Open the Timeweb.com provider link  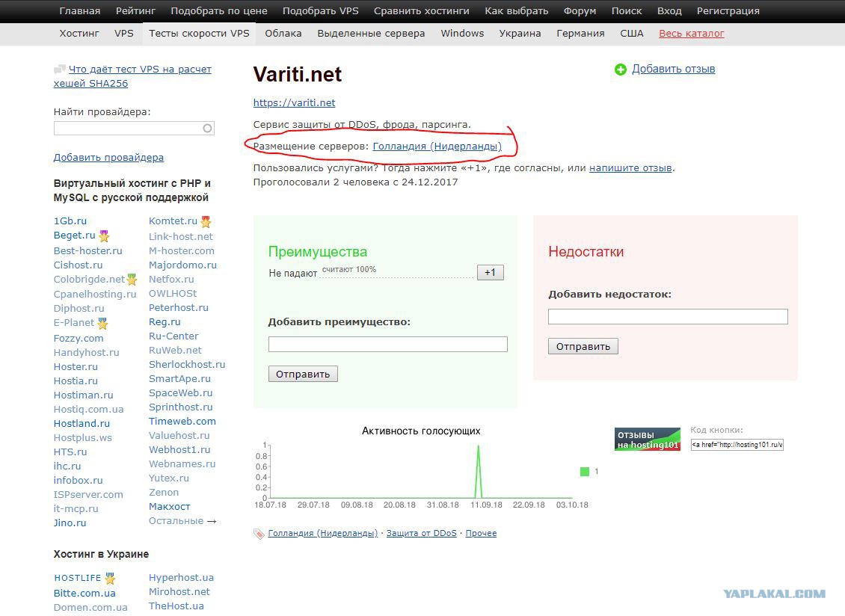coord(182,422)
